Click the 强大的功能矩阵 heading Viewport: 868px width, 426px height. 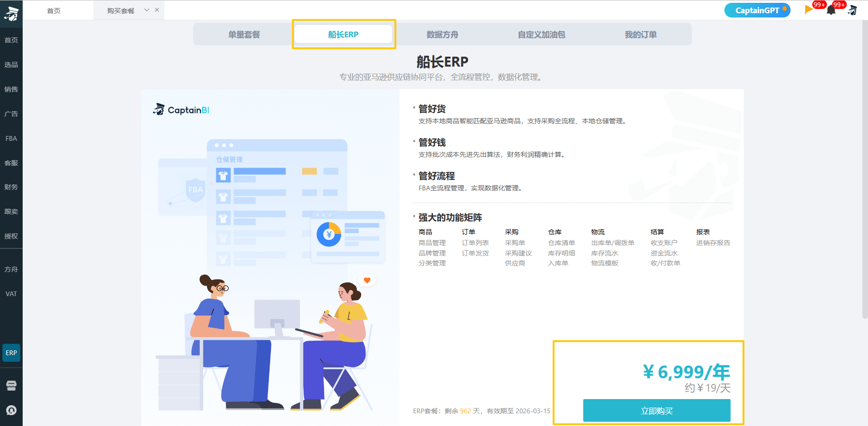tap(450, 217)
